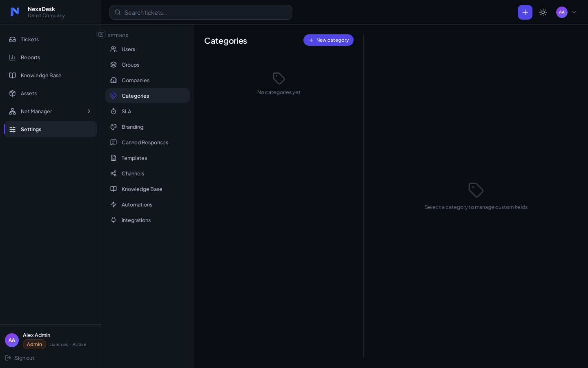The image size is (588, 368).
Task: Click settings Knowledge Base book icon
Action: click(x=114, y=189)
